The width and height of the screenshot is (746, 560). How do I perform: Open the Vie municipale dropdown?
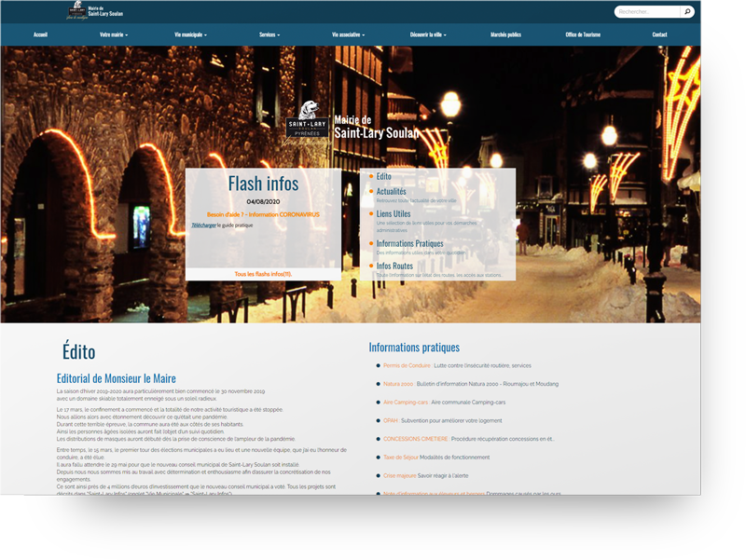(x=192, y=34)
